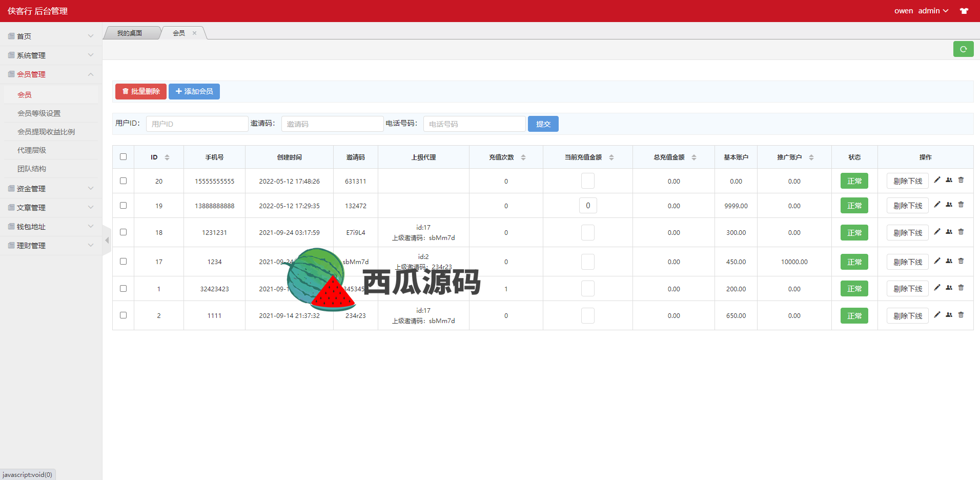The height and width of the screenshot is (480, 980).
Task: Focus the 电话号码 search input field
Action: click(x=474, y=124)
